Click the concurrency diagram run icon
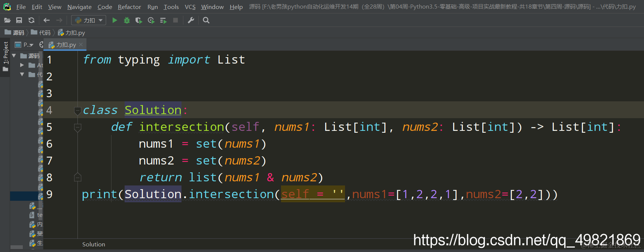644x252 pixels. 163,20
